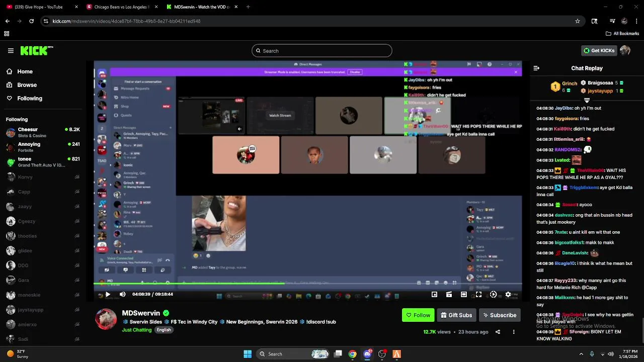This screenshot has width=644, height=362.
Task: Play the video with the play button
Action: (108, 294)
